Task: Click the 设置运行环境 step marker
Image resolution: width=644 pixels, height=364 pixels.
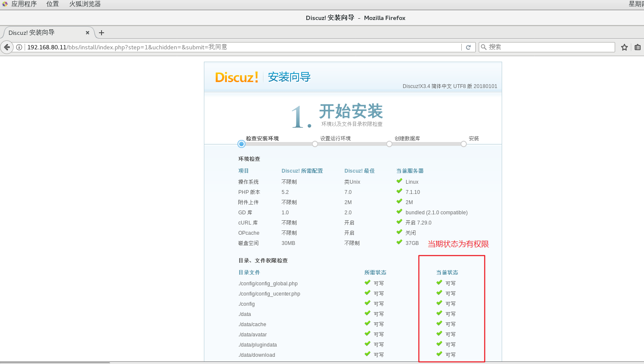Action: click(315, 144)
